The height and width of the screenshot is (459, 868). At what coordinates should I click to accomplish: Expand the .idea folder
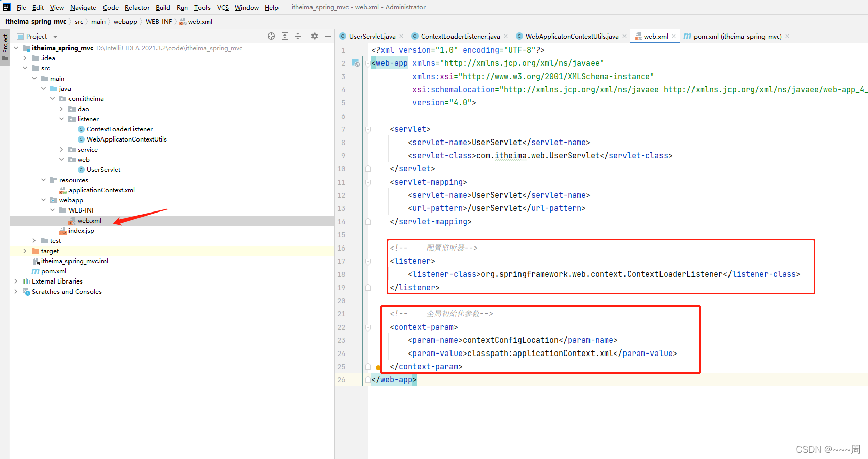(x=25, y=58)
